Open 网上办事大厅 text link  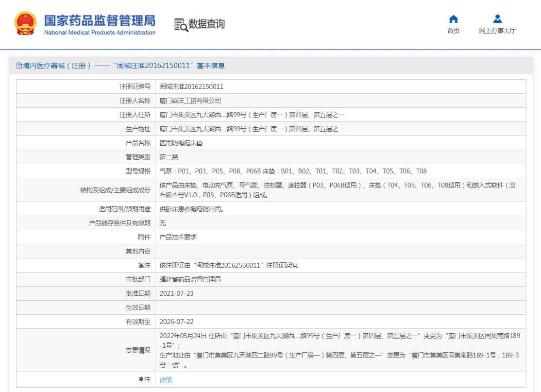497,31
